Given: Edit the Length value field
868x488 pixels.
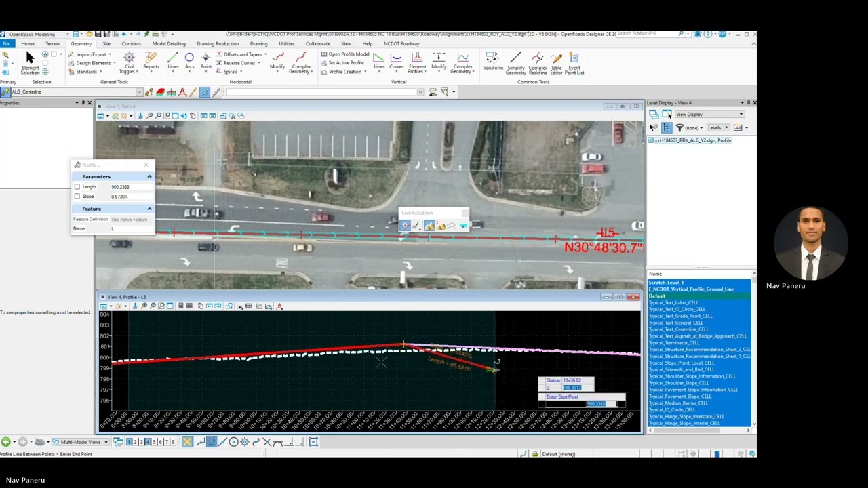Looking at the screenshot, I should click(x=132, y=187).
